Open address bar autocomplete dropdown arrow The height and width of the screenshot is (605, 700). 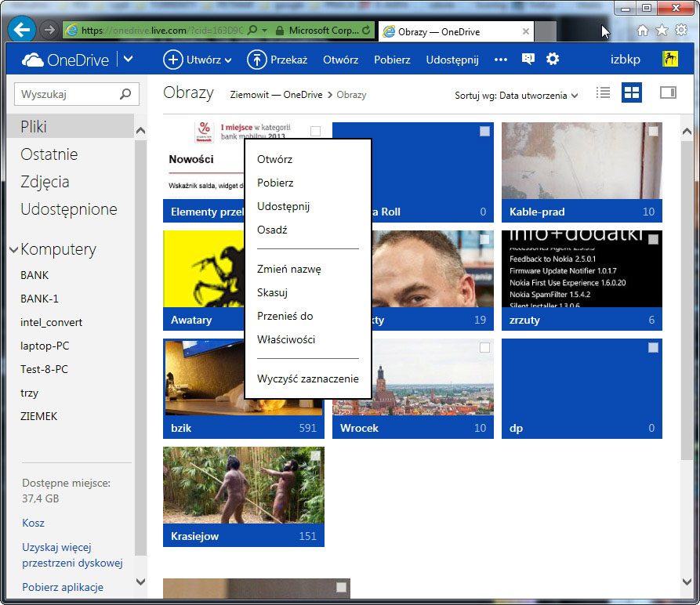point(264,31)
